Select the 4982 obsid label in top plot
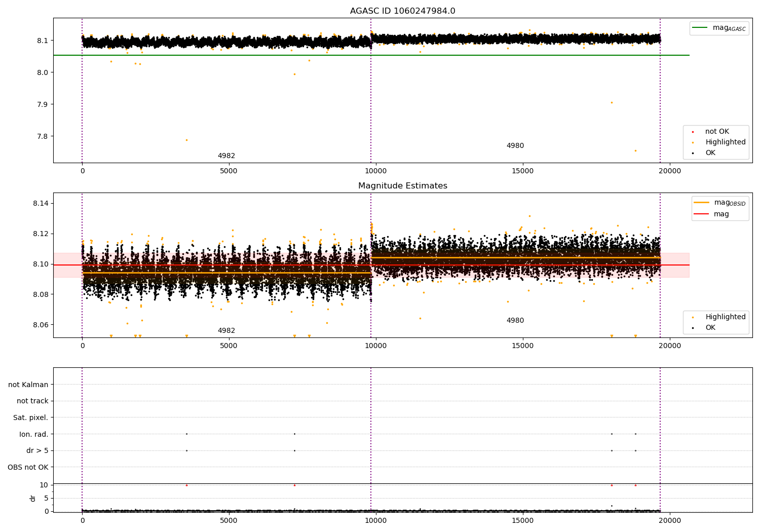Viewport: 760px width, 532px height. [226, 156]
